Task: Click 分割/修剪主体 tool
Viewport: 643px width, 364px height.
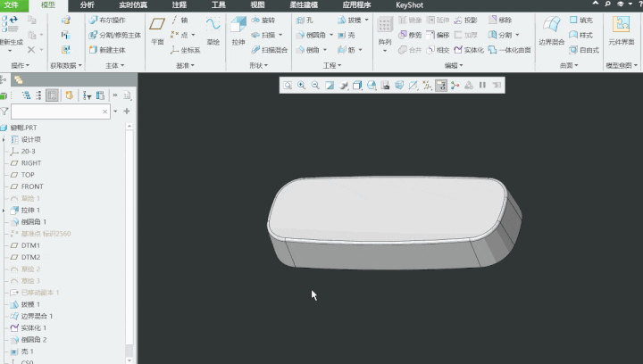Action: [115, 35]
